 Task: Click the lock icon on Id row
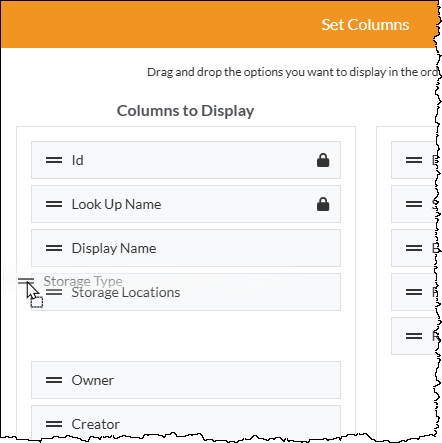(x=323, y=160)
